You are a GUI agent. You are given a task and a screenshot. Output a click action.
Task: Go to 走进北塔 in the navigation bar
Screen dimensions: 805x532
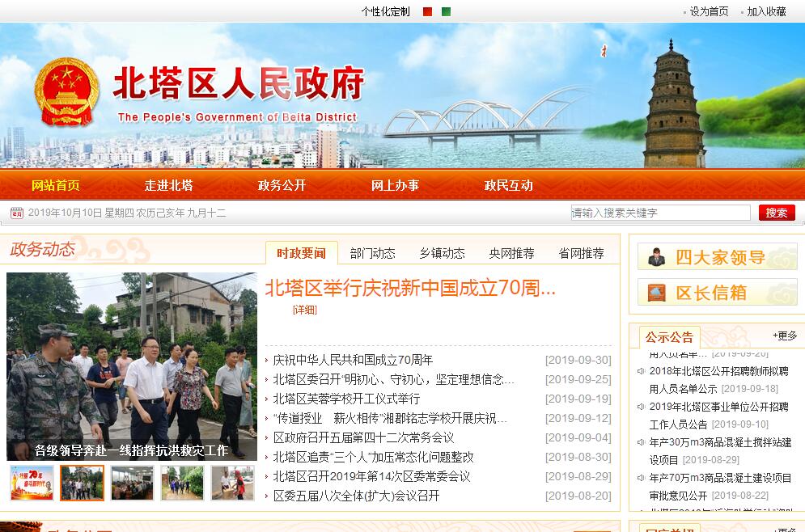point(168,185)
